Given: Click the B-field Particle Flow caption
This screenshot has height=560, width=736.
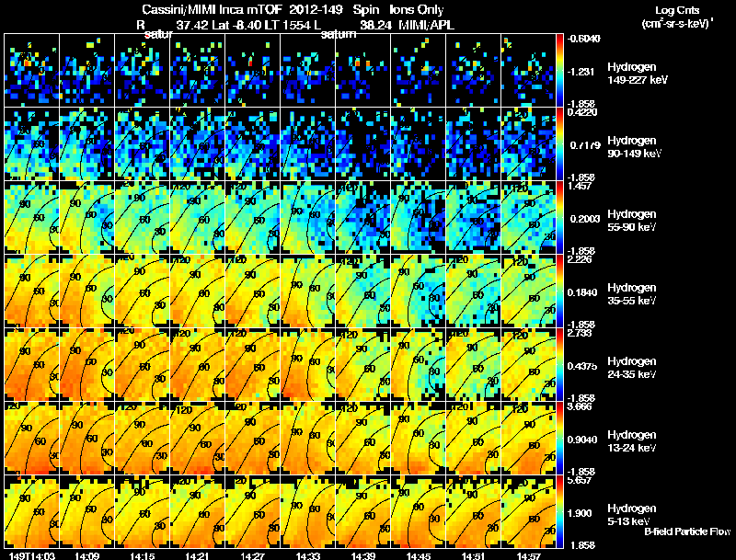Looking at the screenshot, I should 687,531.
